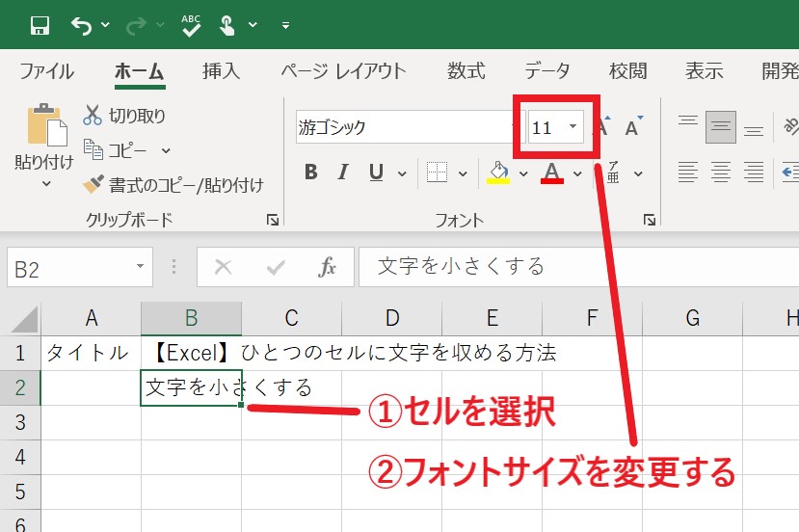Click the formula bar cancel X icon
Image resolution: width=799 pixels, height=532 pixels.
(x=224, y=267)
